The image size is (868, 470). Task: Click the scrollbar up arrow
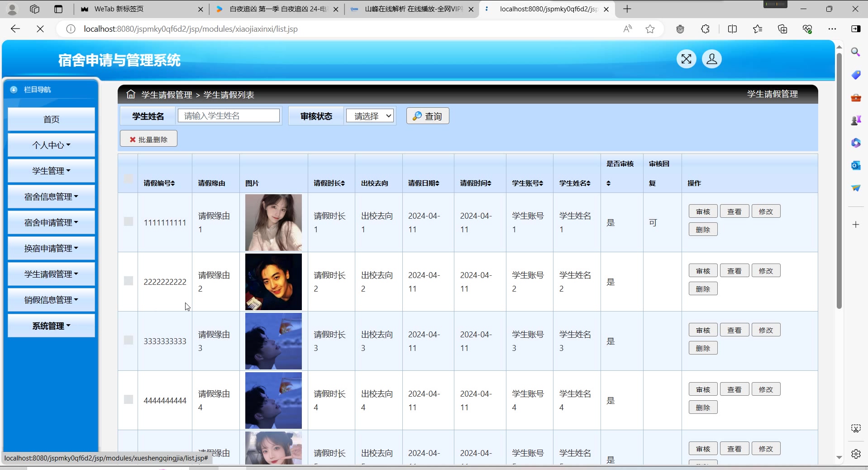point(839,47)
